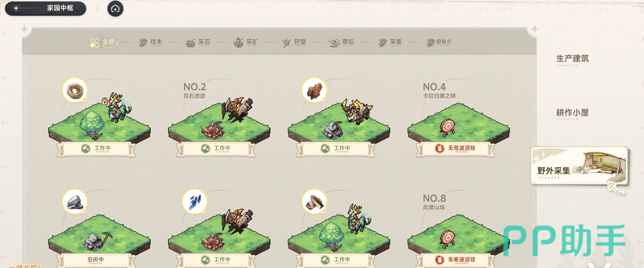Select the 野外采集 side card
This screenshot has width=644, height=268.
click(x=580, y=170)
